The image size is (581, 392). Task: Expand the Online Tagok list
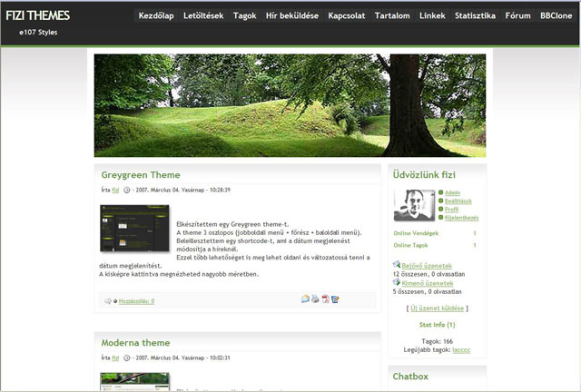pyautogui.click(x=411, y=245)
